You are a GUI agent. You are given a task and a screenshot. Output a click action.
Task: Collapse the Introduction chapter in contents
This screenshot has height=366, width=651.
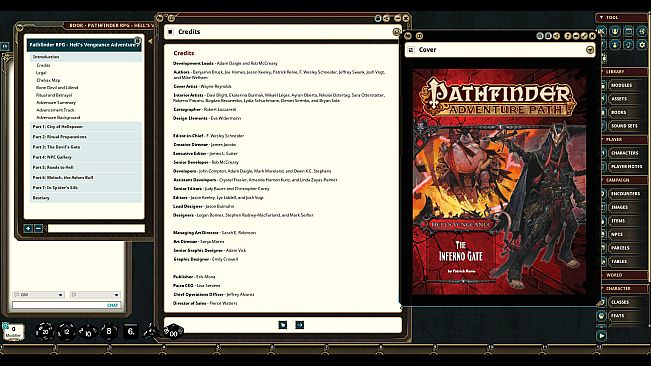click(x=86, y=57)
